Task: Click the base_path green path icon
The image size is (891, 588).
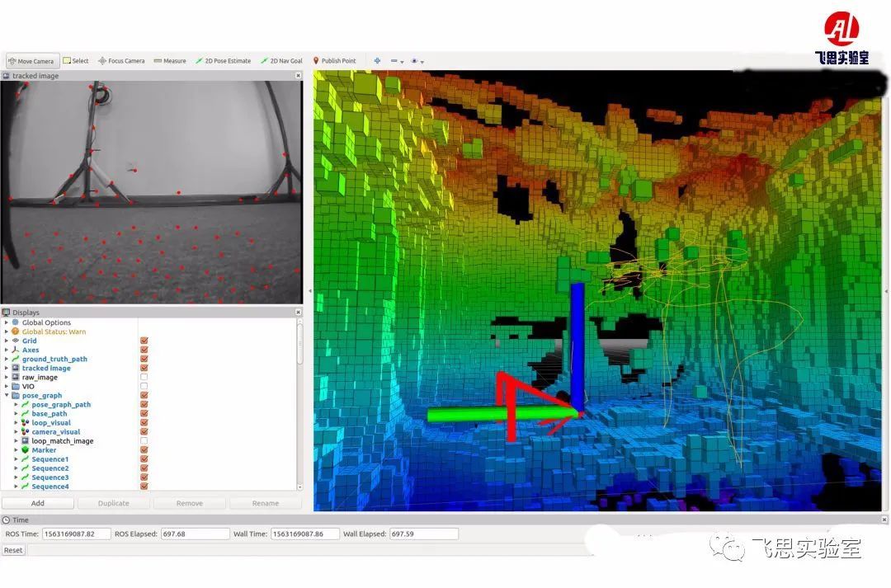Action: (x=25, y=413)
